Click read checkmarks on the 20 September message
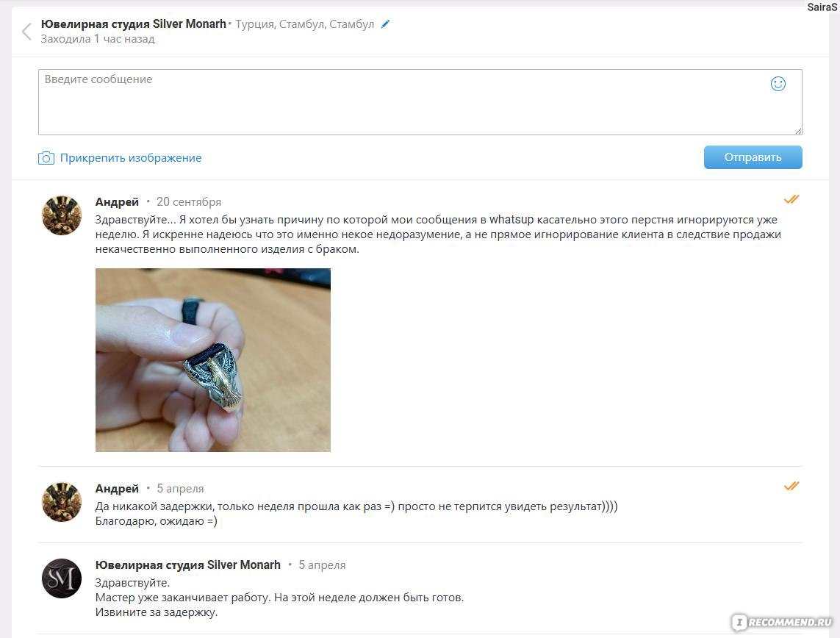This screenshot has width=840, height=638. [791, 199]
